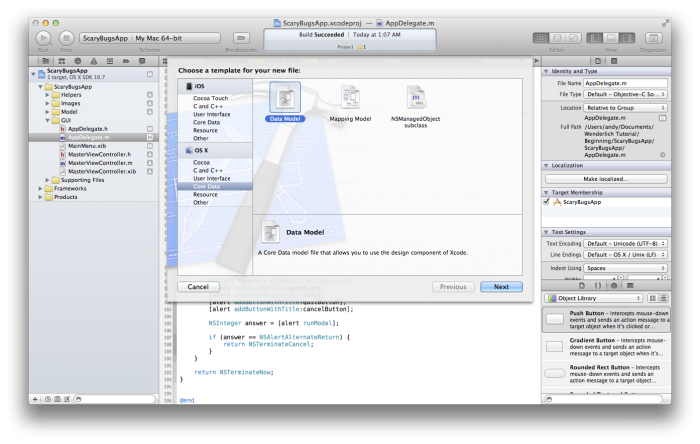The image size is (700, 444).
Task: Expand the Images folder
Action: (47, 104)
